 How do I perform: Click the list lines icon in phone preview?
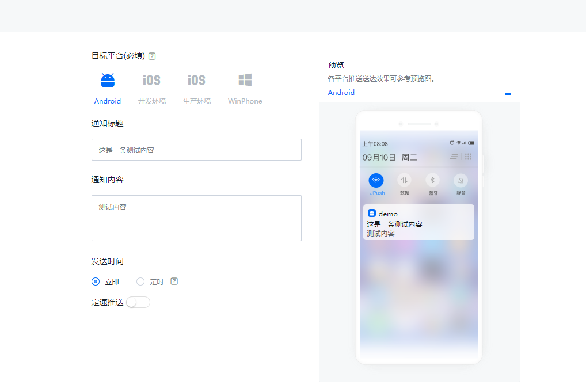(454, 157)
